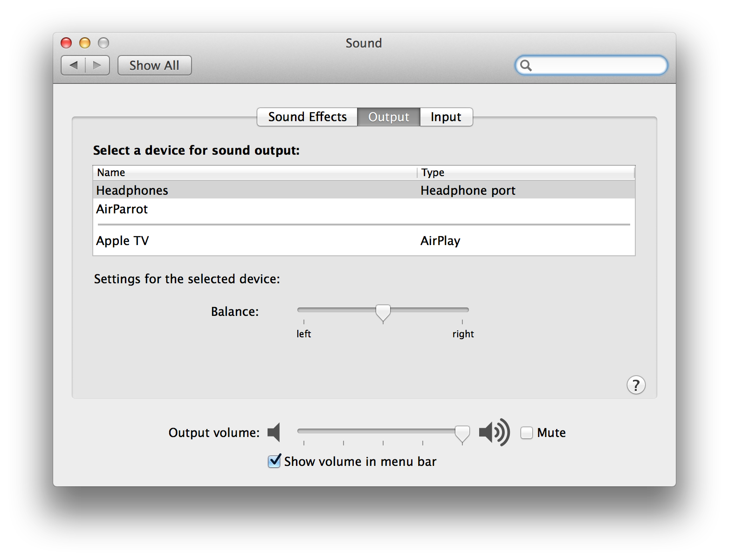The image size is (729, 560).
Task: Click the red close window button
Action: (66, 43)
